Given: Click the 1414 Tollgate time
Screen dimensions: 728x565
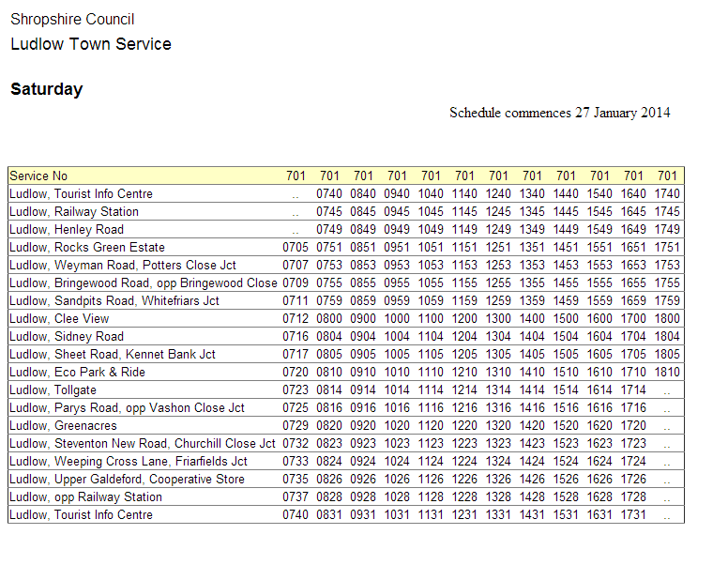Looking at the screenshot, I should click(x=532, y=390).
